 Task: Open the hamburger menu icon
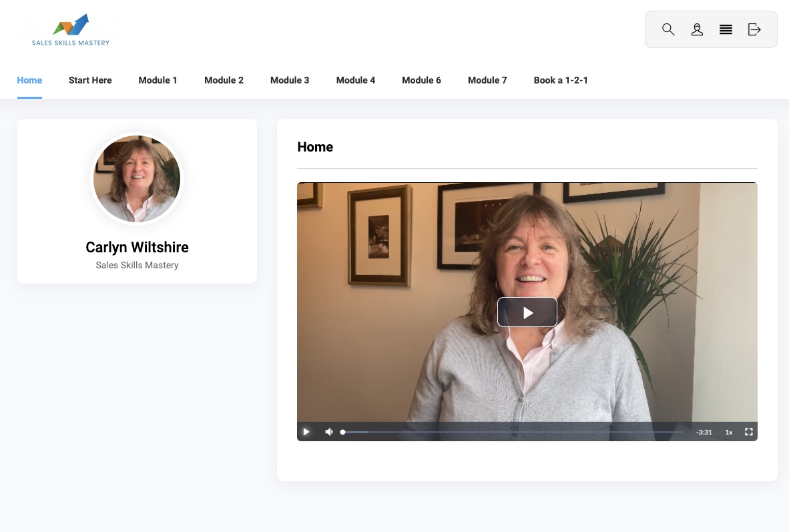point(726,29)
